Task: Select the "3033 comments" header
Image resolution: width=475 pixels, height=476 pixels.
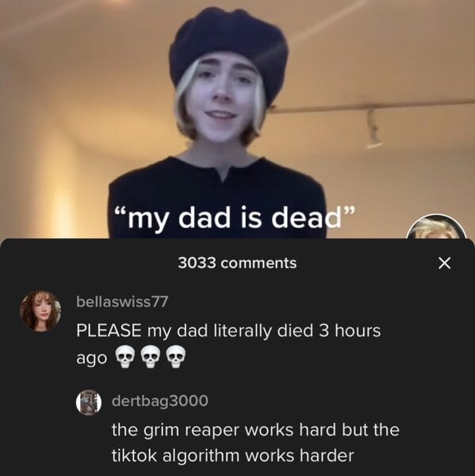Action: 237,263
